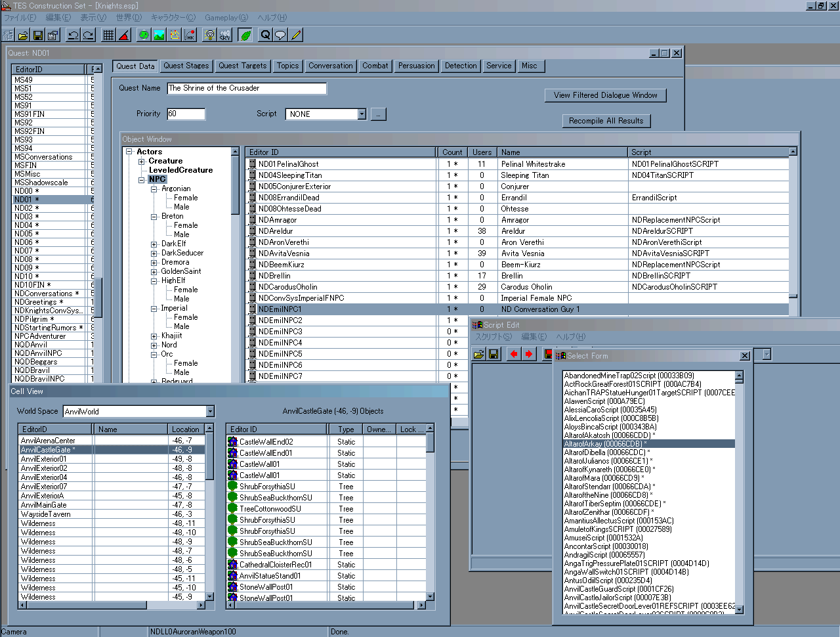840x637 pixels.
Task: Open the Script NONE dropdown
Action: tap(362, 114)
